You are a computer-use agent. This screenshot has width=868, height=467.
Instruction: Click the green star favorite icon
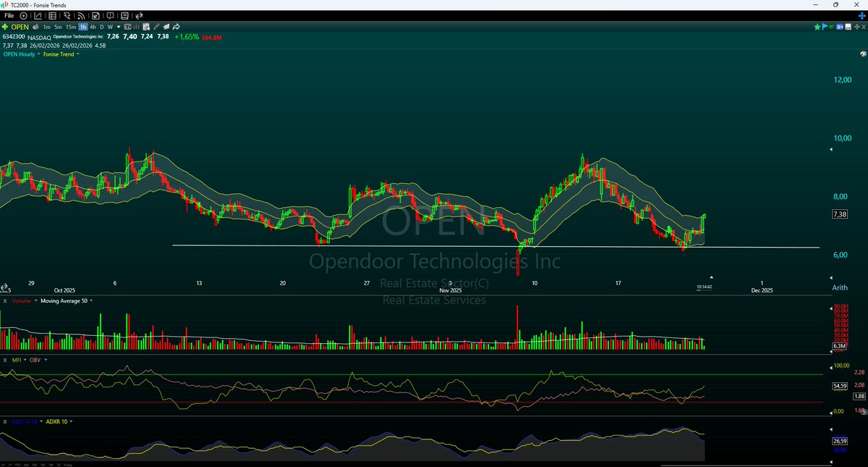(x=817, y=27)
